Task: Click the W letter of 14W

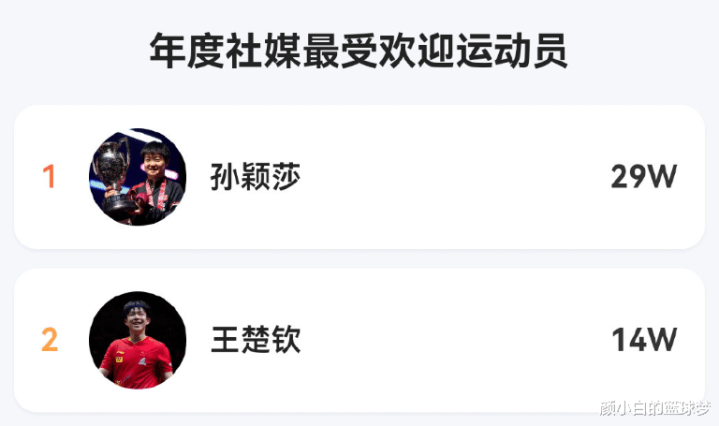Action: pyautogui.click(x=658, y=340)
